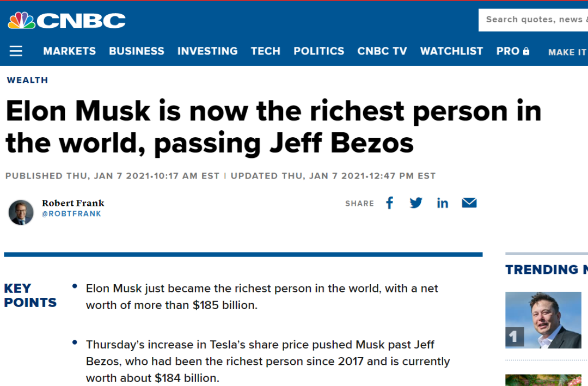Screen dimensions: 588x386
Task: Share article on Facebook
Action: pos(389,203)
